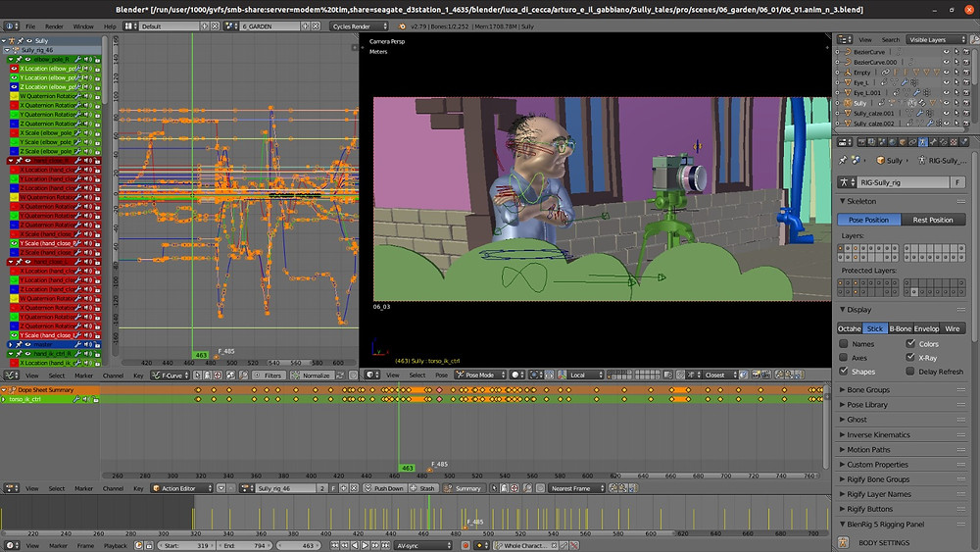Expand the Pose Library panel
This screenshot has height=552, width=980.
coord(843,405)
